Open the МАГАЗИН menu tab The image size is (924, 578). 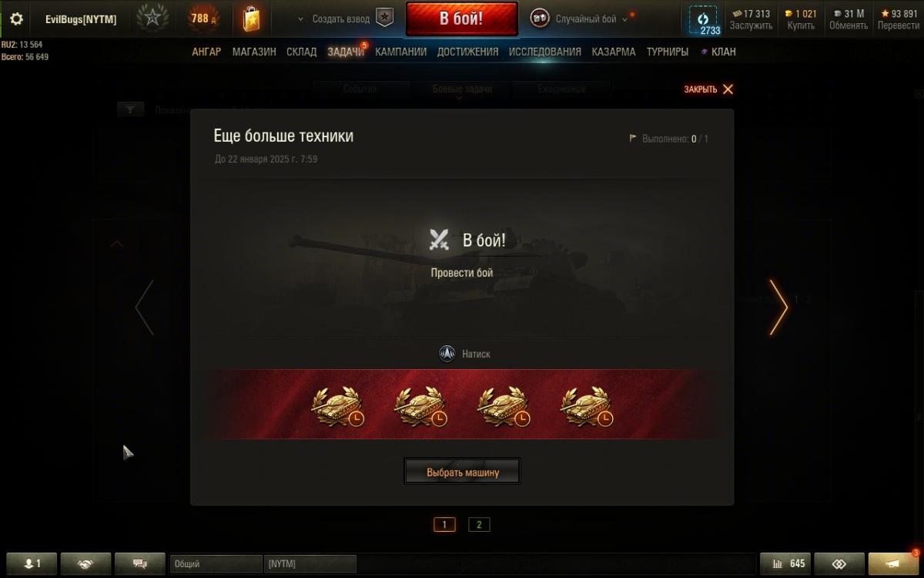point(254,52)
